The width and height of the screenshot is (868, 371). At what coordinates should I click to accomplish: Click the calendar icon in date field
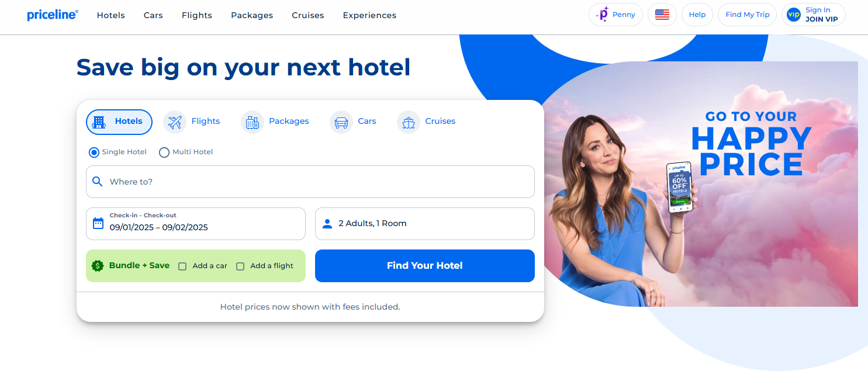coord(98,223)
